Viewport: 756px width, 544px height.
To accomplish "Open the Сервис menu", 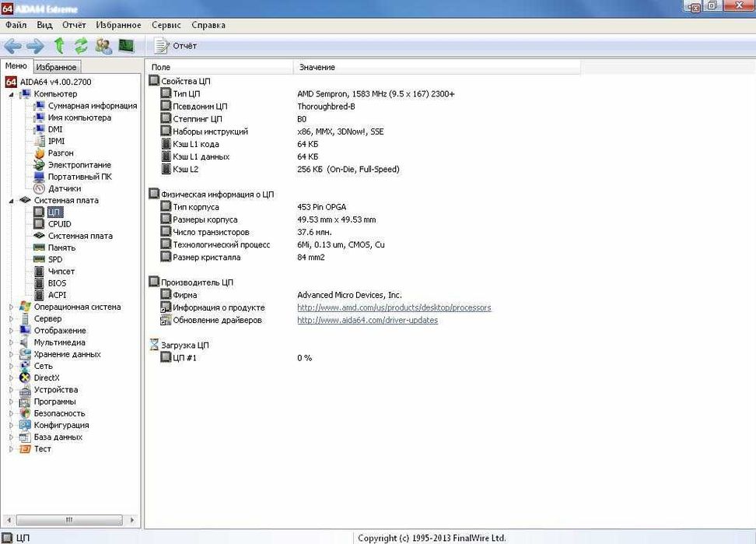I will click(166, 25).
